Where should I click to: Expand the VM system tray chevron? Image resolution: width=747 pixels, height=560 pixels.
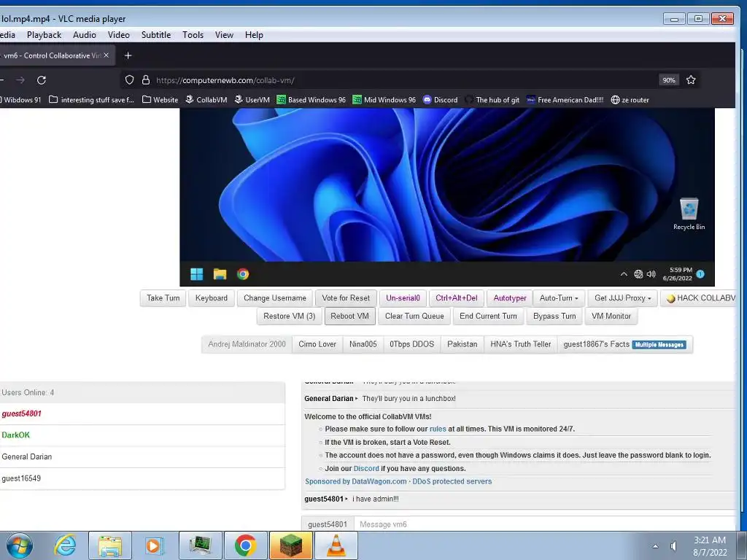tap(624, 274)
